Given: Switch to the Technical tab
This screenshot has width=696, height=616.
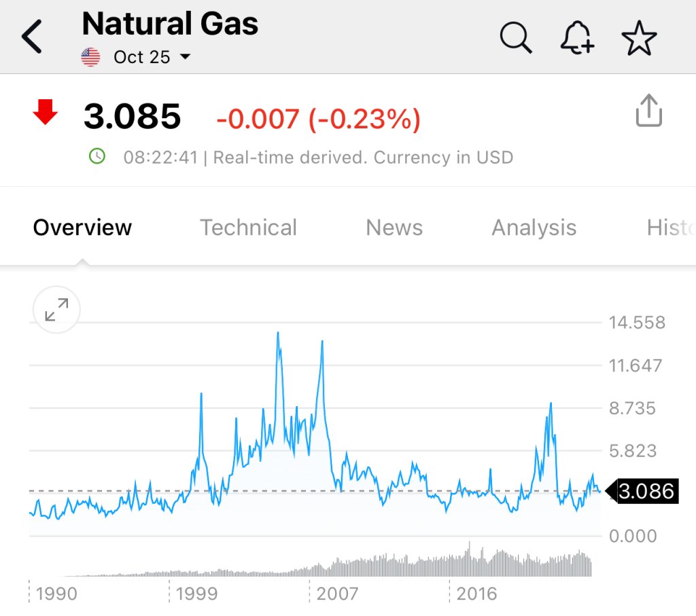Looking at the screenshot, I should (248, 228).
